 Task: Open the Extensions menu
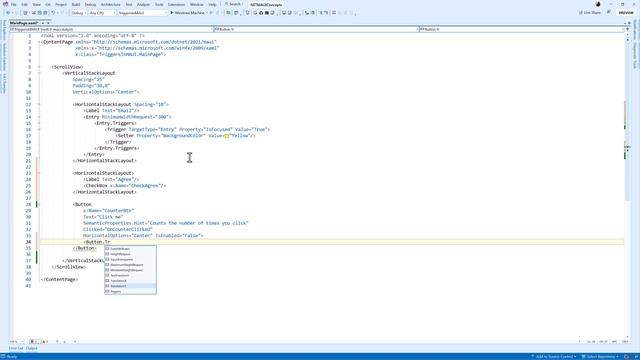click(x=176, y=4)
